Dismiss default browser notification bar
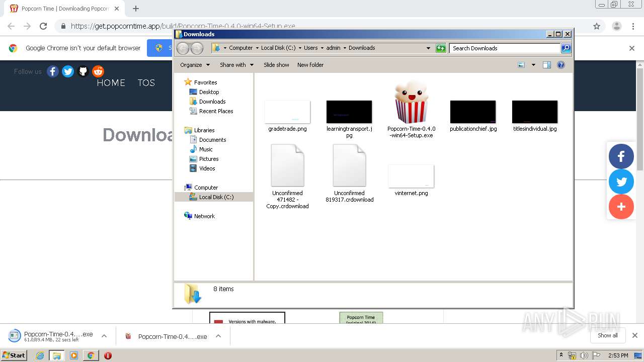Viewport: 644px width, 362px height. coord(632,48)
